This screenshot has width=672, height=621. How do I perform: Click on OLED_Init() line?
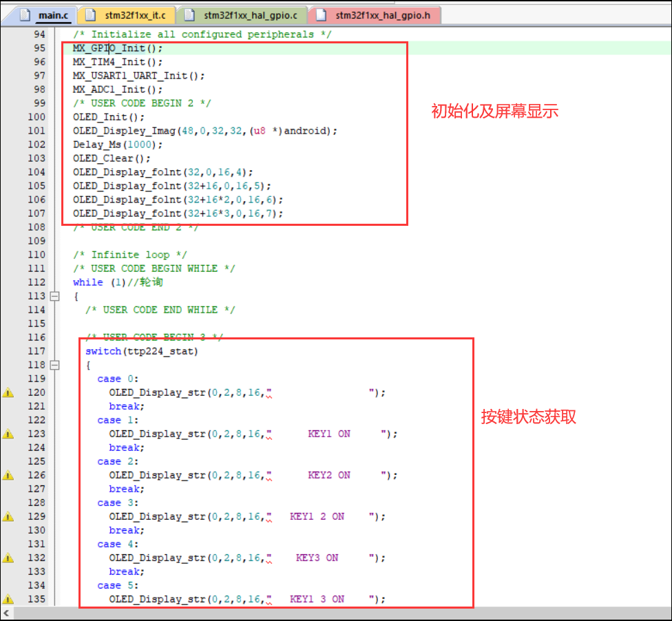[x=108, y=117]
